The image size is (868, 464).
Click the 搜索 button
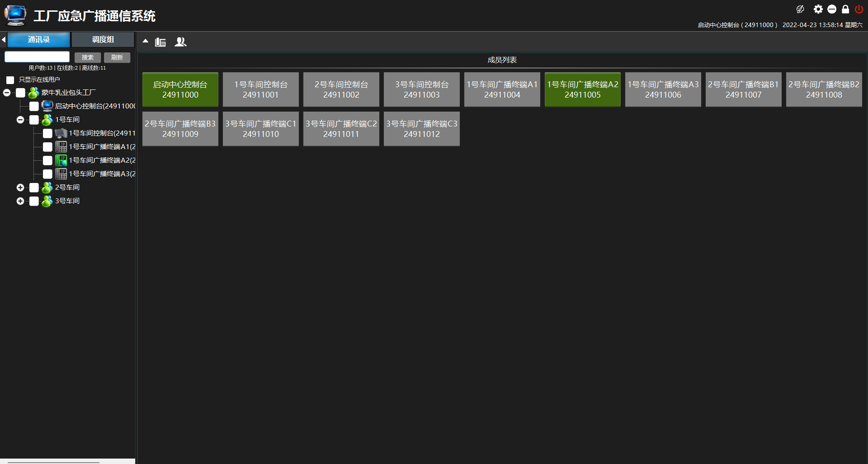(88, 57)
